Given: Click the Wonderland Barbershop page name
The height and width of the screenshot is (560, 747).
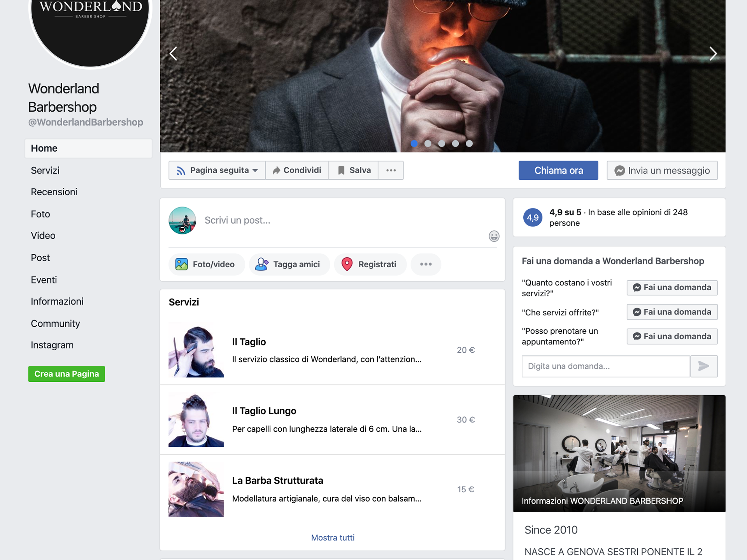Looking at the screenshot, I should click(x=63, y=98).
